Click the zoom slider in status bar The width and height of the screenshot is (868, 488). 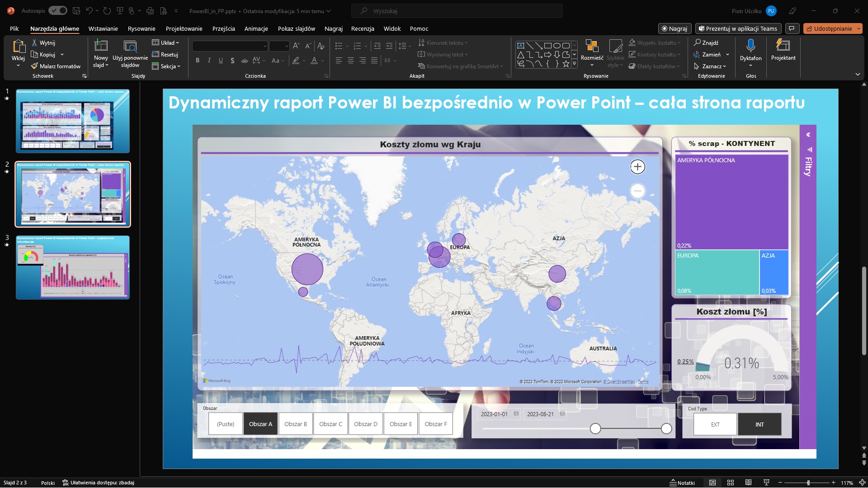[808, 483]
